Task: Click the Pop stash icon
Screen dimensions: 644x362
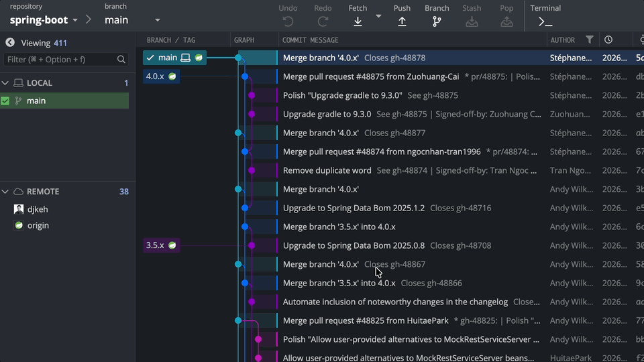Action: (x=506, y=21)
